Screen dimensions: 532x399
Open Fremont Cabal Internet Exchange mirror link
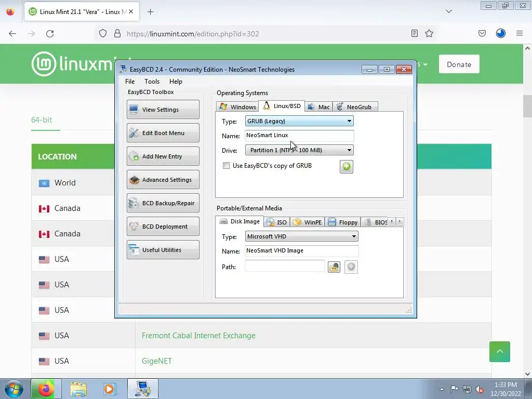tap(198, 336)
